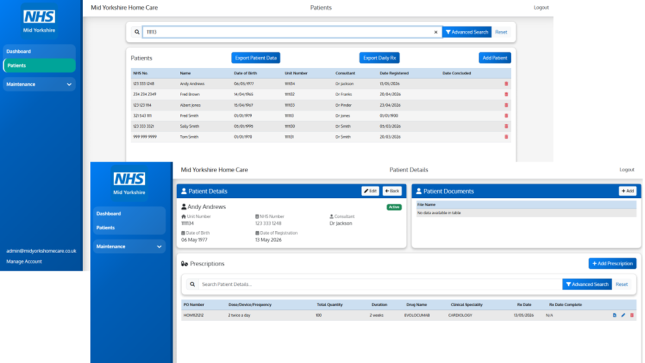The width and height of the screenshot is (645, 363).
Task: Delete the Andy Andrews row in Patients list
Action: tap(506, 84)
